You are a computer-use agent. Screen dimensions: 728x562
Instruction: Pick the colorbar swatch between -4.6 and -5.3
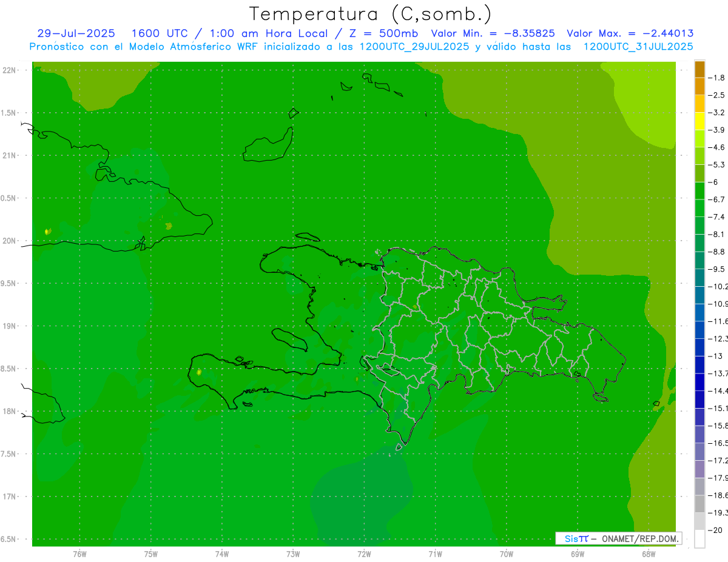699,156
